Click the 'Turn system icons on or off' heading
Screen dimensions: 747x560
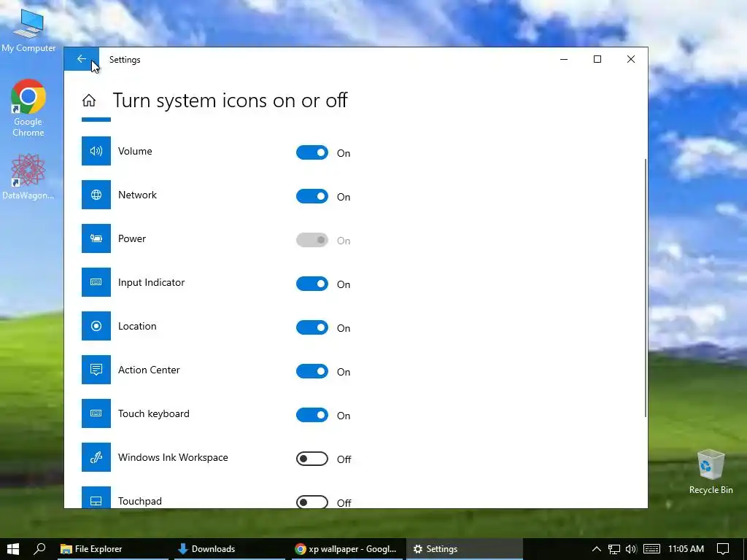230,101
